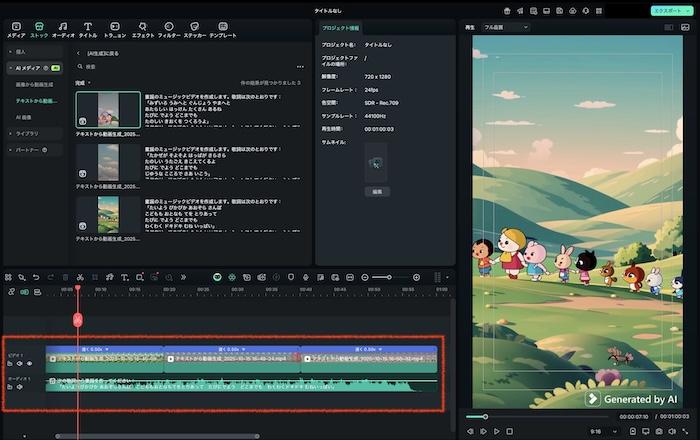Switch to プロジェクト情報 tab

pyautogui.click(x=340, y=28)
